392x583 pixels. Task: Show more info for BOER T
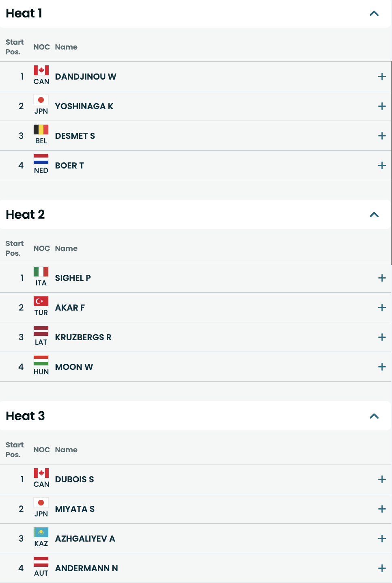pos(382,165)
